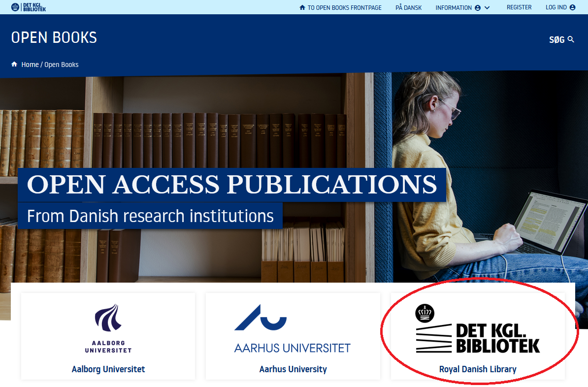Open the Aarhus University publications link
The width and height of the screenshot is (588, 387).
293,369
